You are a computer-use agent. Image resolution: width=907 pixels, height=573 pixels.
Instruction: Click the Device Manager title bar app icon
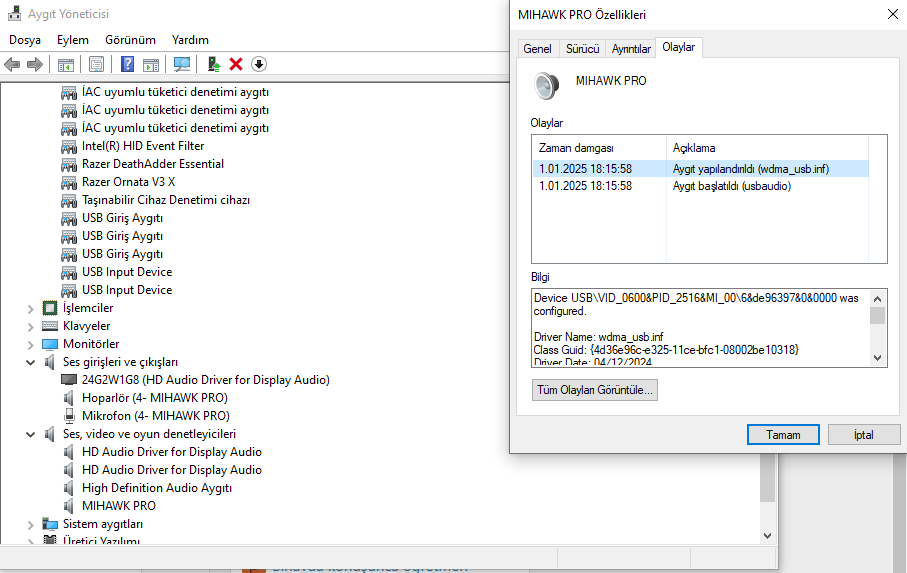click(x=14, y=13)
